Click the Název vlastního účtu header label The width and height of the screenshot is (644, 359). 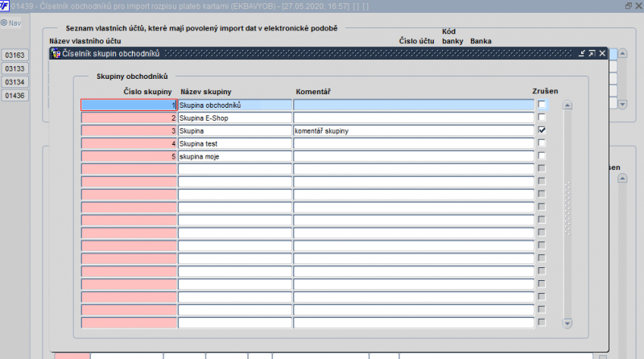(85, 41)
